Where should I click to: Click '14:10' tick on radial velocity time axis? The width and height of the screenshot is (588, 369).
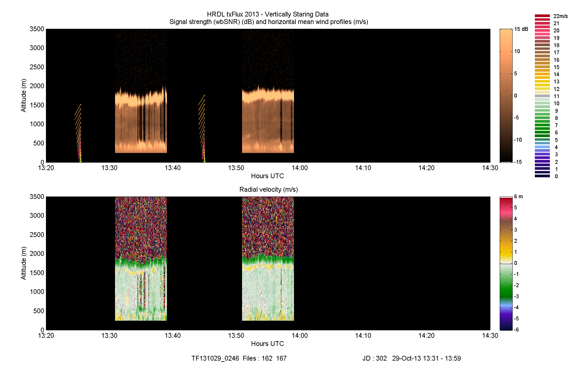tap(363, 335)
